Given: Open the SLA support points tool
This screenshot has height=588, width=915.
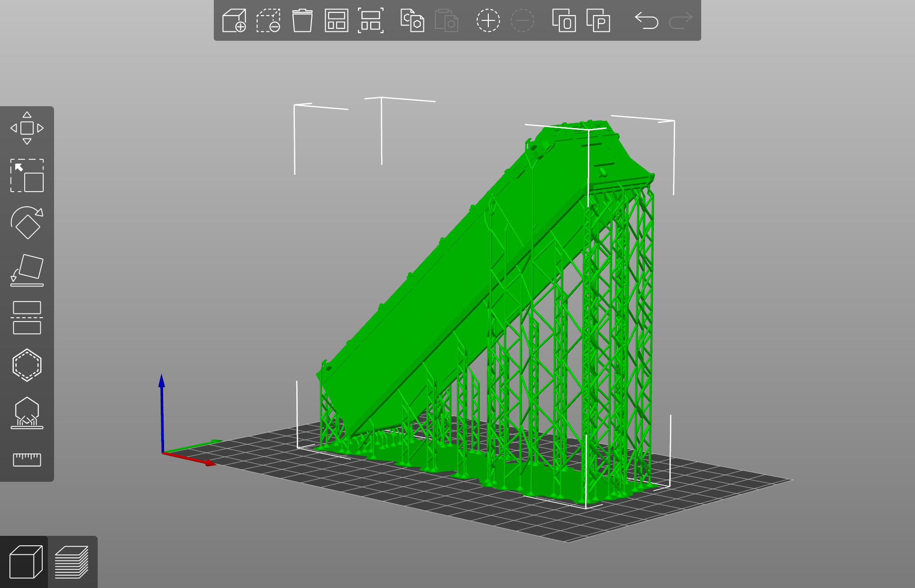Looking at the screenshot, I should click(x=27, y=413).
